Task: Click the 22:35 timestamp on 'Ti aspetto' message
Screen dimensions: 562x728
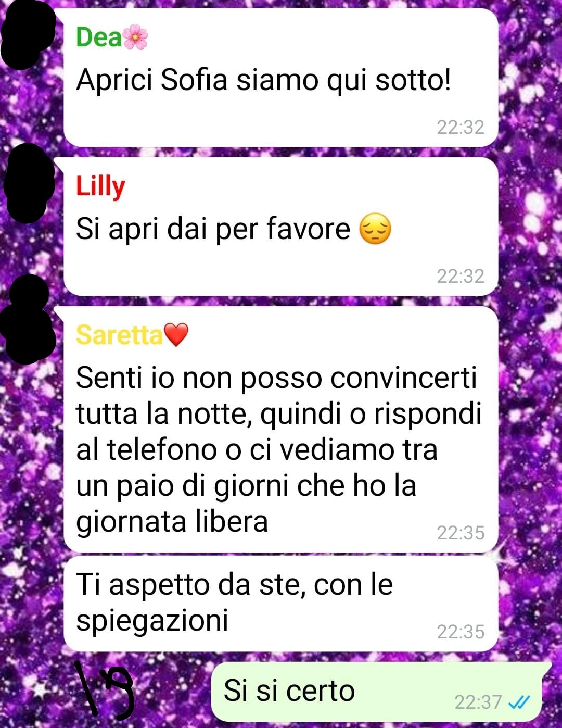Action: coord(461,632)
